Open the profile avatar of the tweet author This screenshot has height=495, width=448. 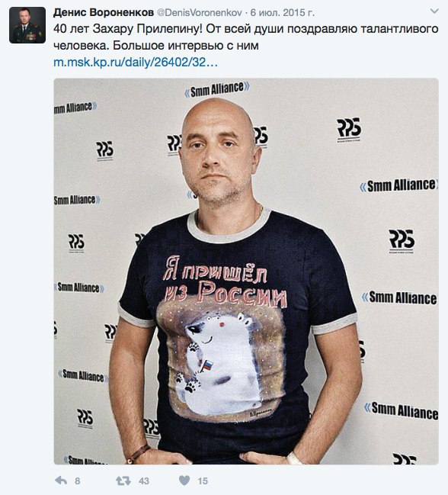(27, 25)
